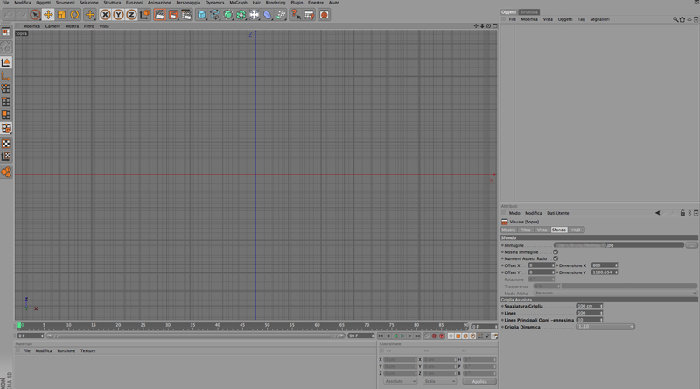Switch to the Struttura tab

[529, 12]
